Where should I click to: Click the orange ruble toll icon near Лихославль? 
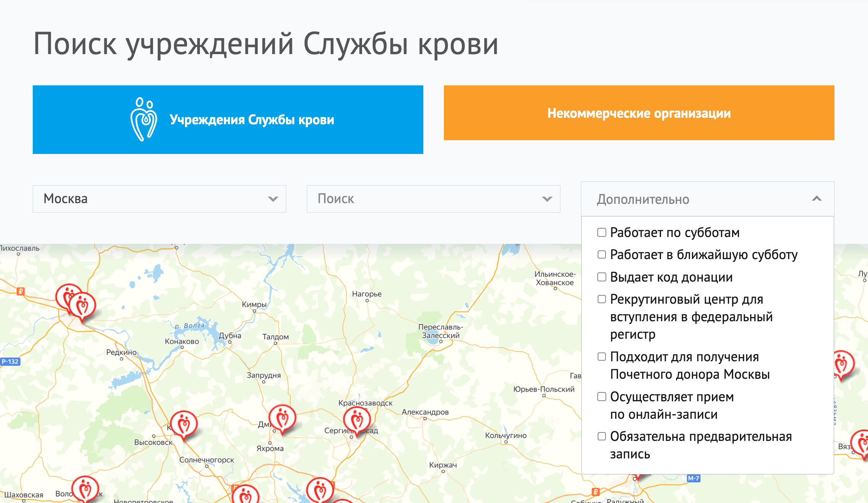point(21,292)
